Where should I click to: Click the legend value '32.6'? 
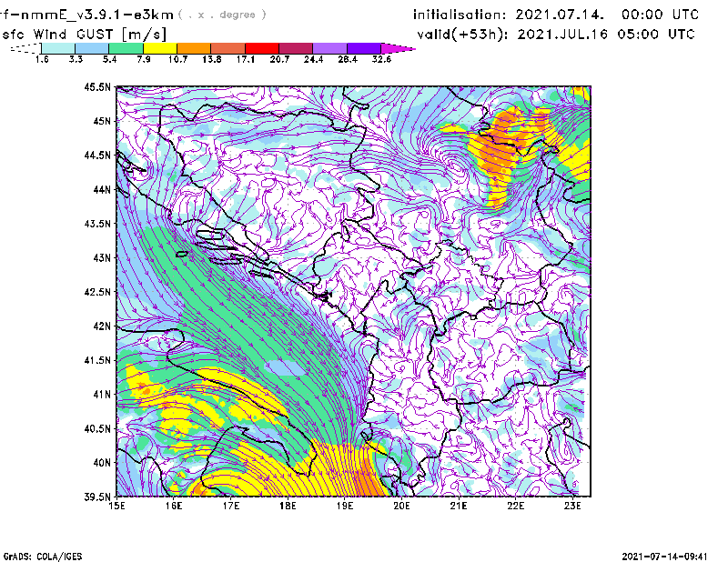[381, 60]
